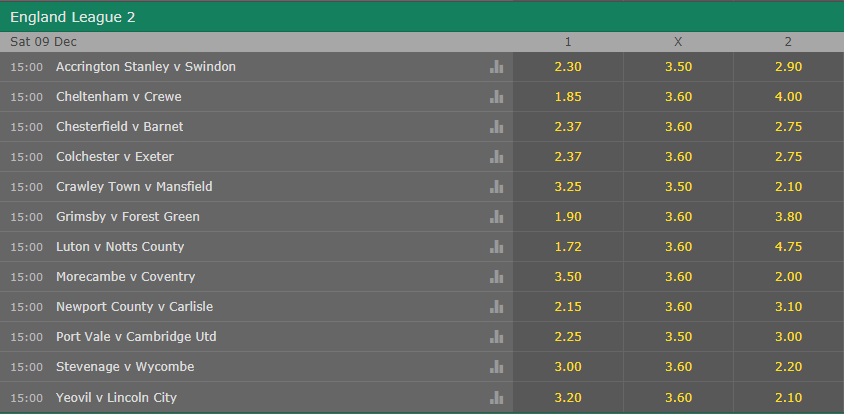Show stats icon for Grimsby v Forest Green
Viewport: 844px width, 414px height.
496,217
